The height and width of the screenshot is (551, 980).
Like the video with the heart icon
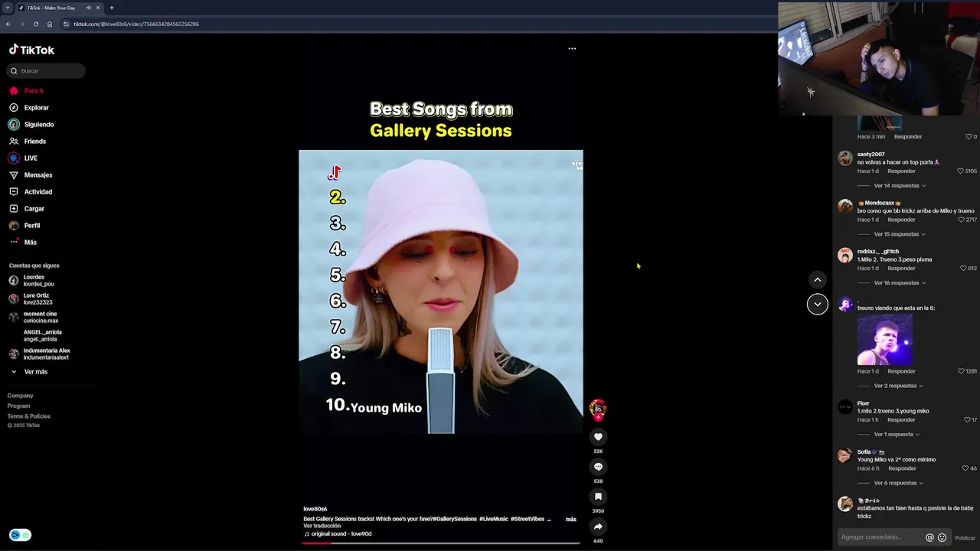tap(598, 437)
